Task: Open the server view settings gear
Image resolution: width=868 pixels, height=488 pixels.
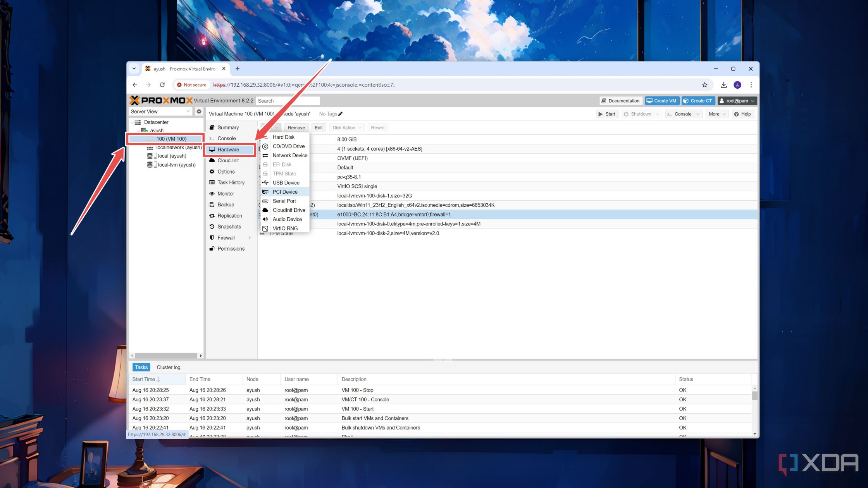Action: (x=199, y=112)
